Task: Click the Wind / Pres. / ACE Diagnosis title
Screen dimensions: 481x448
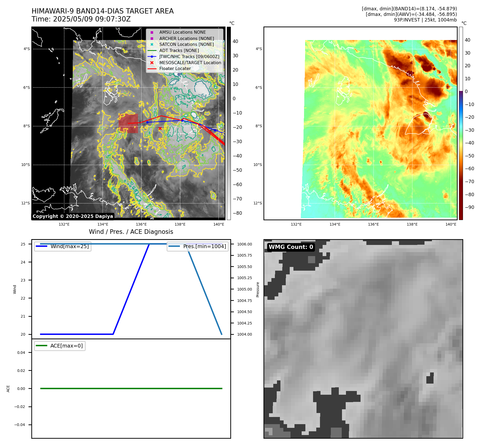Action: tap(131, 232)
